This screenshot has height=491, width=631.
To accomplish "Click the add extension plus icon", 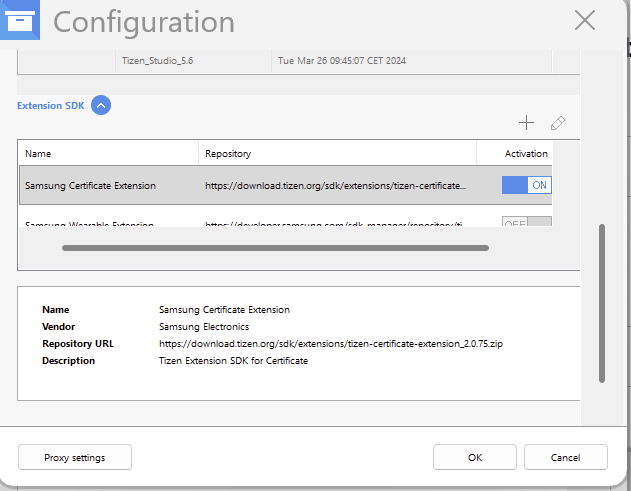I will pos(526,123).
